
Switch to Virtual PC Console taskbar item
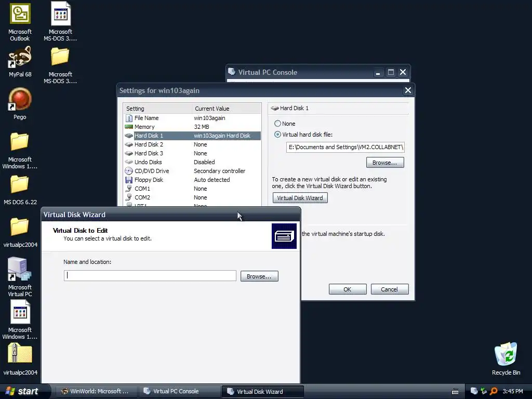point(179,391)
